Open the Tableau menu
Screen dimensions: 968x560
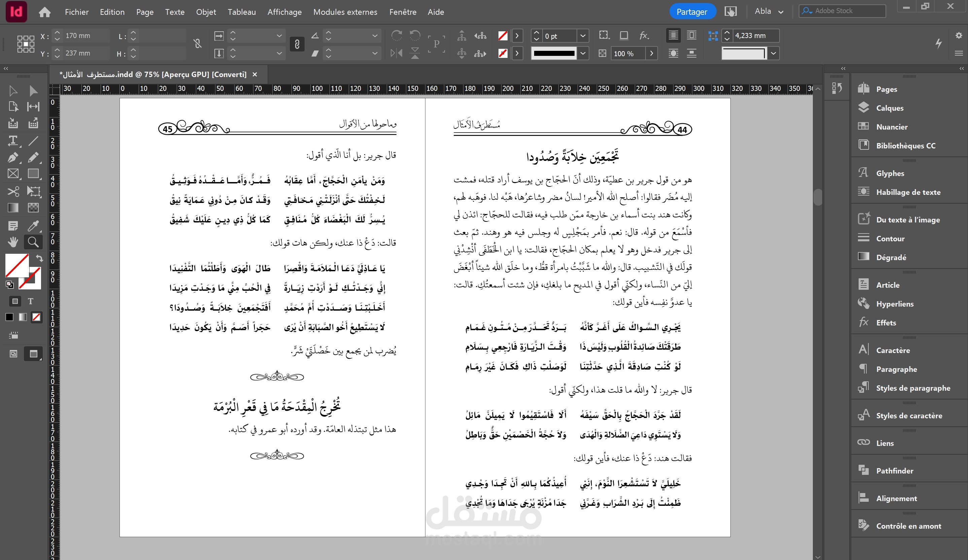(x=242, y=12)
